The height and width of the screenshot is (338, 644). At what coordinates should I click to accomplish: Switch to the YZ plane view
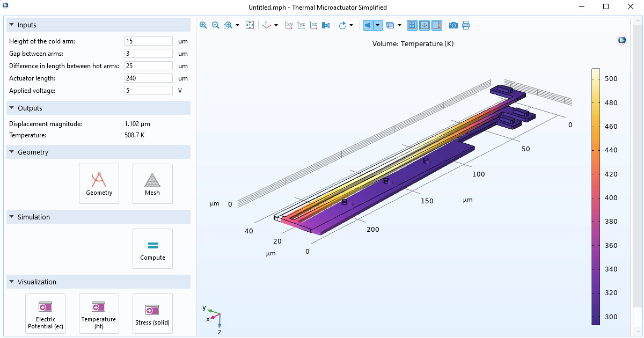pos(302,25)
